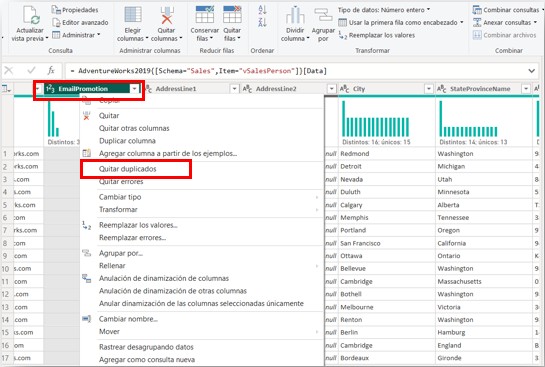
Task: Click the fx formula icon
Action: [51, 71]
